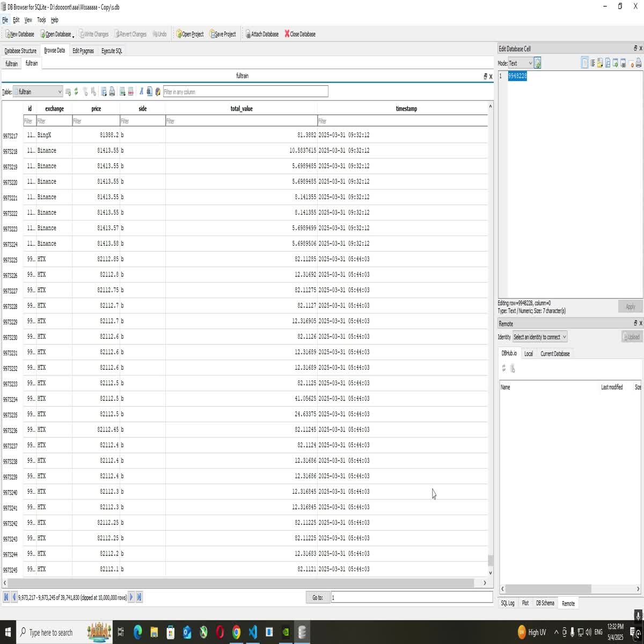
Task: Open the View menu
Action: pos(28,20)
